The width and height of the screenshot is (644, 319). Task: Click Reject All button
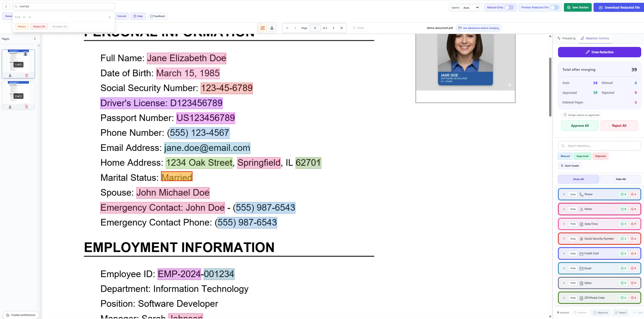[x=619, y=126]
